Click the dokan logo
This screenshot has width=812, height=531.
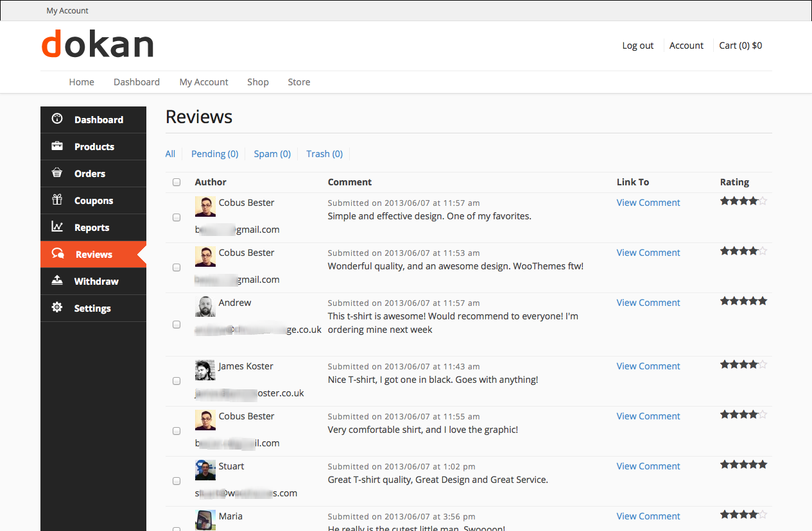pyautogui.click(x=98, y=44)
